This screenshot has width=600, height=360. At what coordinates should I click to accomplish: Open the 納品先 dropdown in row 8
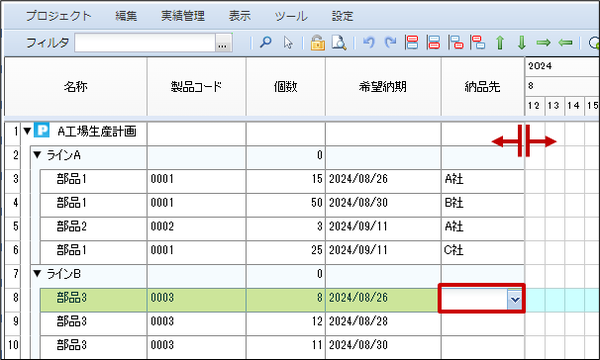[515, 299]
